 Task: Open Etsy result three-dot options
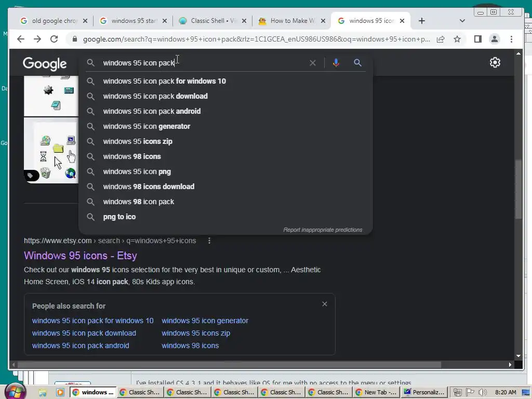pyautogui.click(x=209, y=241)
